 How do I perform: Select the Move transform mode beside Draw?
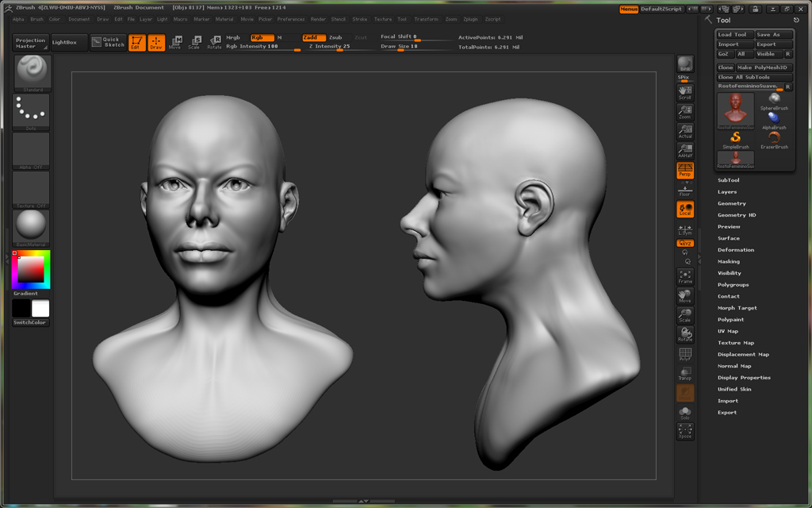tap(175, 43)
